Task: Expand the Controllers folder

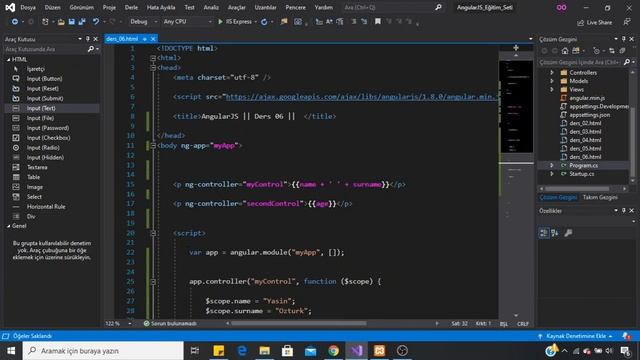Action: pos(552,73)
